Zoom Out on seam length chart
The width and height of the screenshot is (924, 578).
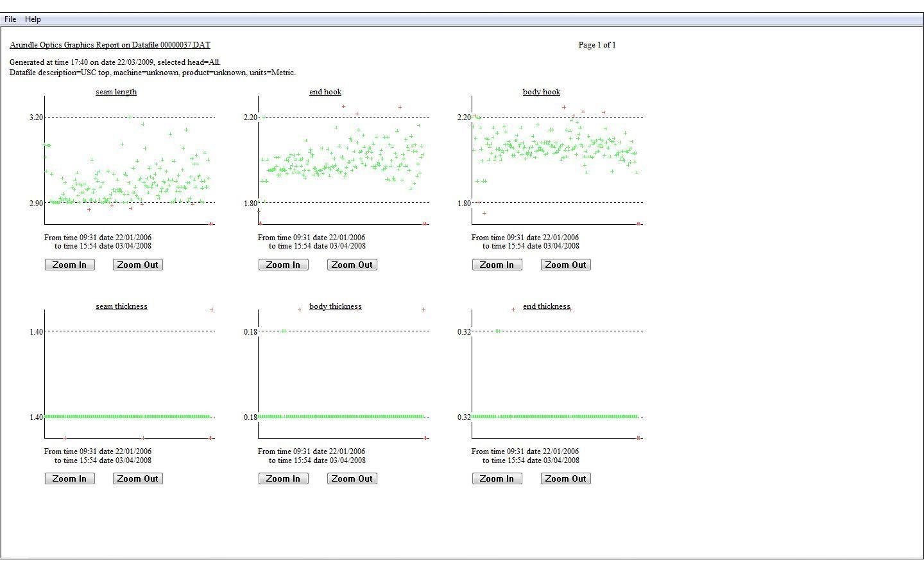[x=138, y=265]
